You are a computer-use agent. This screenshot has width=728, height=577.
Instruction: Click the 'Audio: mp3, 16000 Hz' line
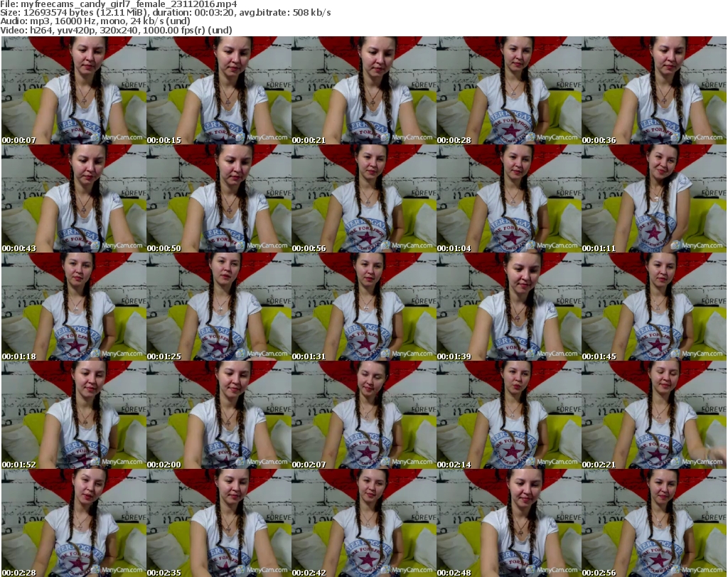pyautogui.click(x=95, y=21)
